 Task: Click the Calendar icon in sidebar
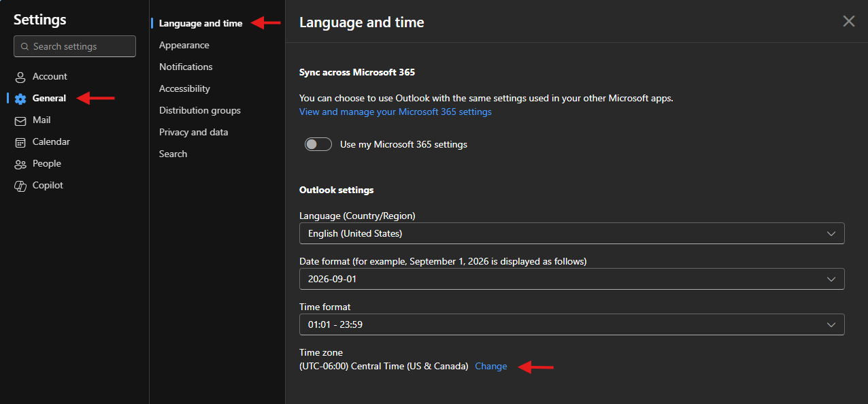[20, 142]
